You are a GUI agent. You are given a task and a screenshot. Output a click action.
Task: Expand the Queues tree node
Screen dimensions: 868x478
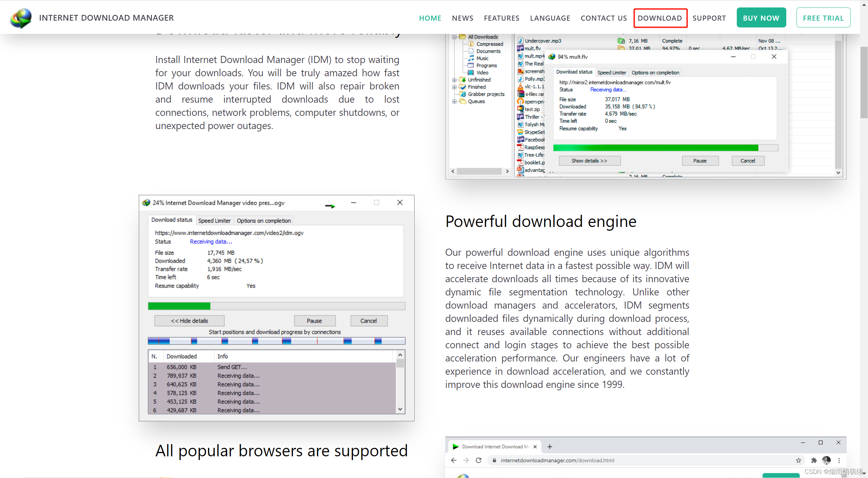454,101
